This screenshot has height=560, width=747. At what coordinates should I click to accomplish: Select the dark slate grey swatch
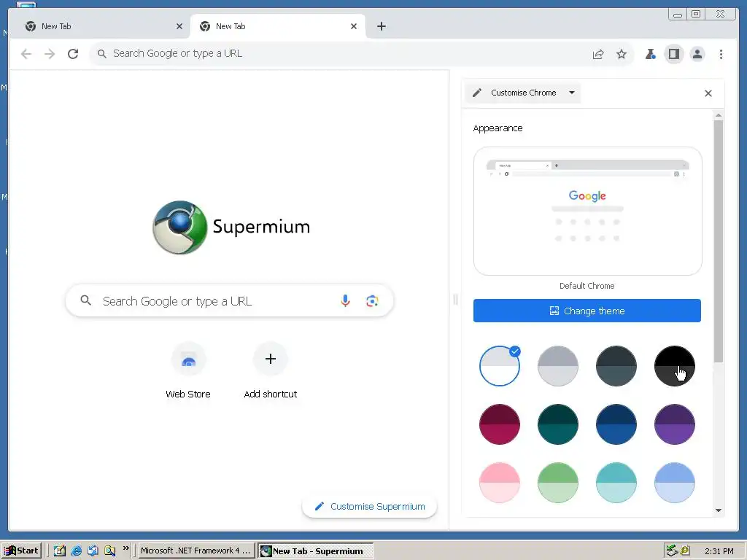[616, 366]
